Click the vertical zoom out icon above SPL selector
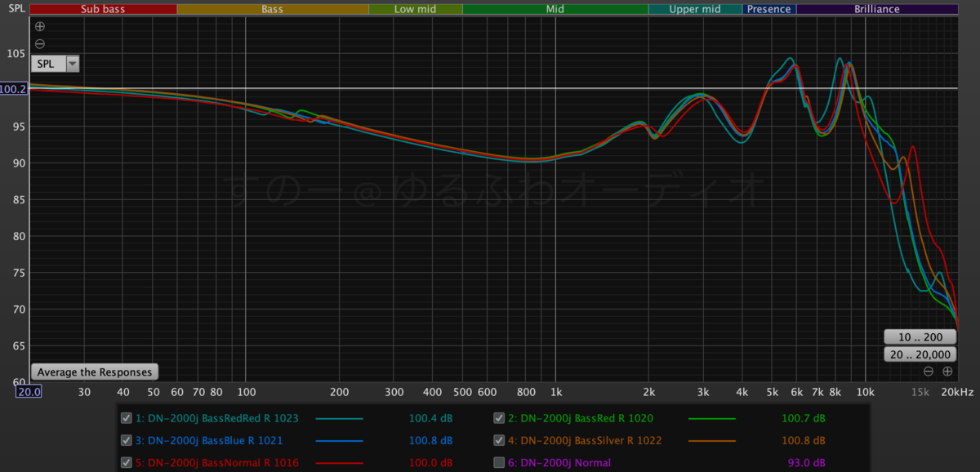 40,44
